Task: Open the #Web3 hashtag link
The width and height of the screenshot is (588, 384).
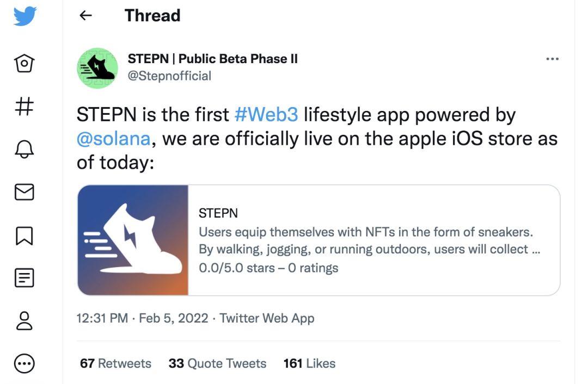Action: (266, 115)
